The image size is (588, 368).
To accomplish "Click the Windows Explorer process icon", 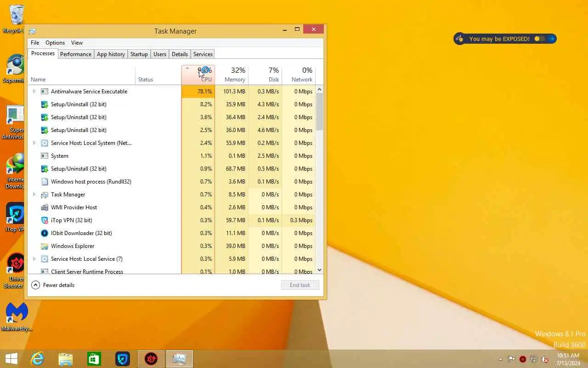I will (x=45, y=246).
